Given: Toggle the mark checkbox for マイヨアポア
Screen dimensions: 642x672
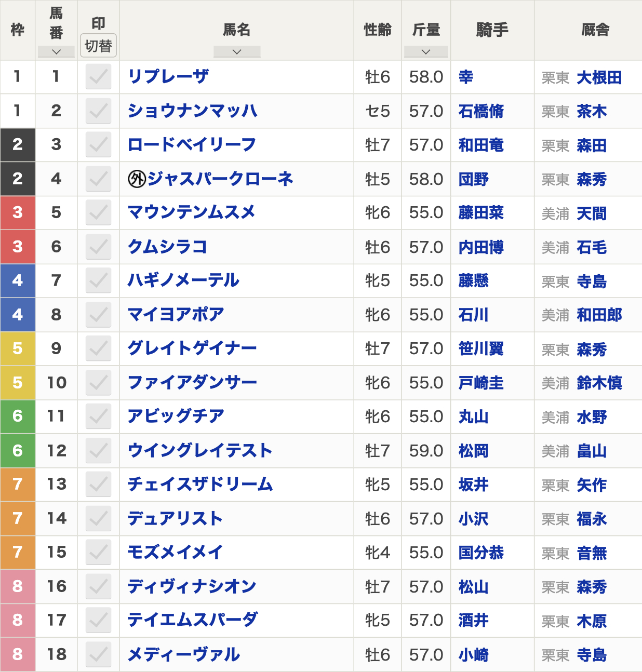Looking at the screenshot, I should [98, 315].
